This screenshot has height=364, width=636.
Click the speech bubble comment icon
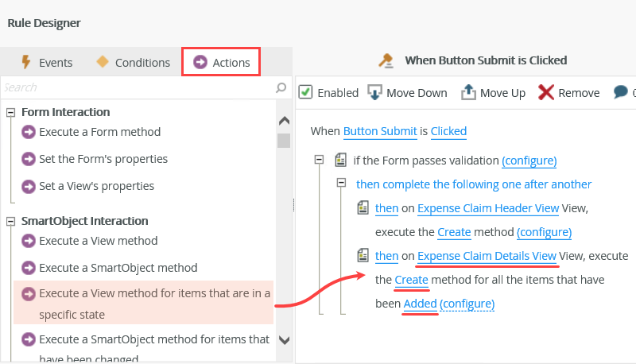(621, 92)
